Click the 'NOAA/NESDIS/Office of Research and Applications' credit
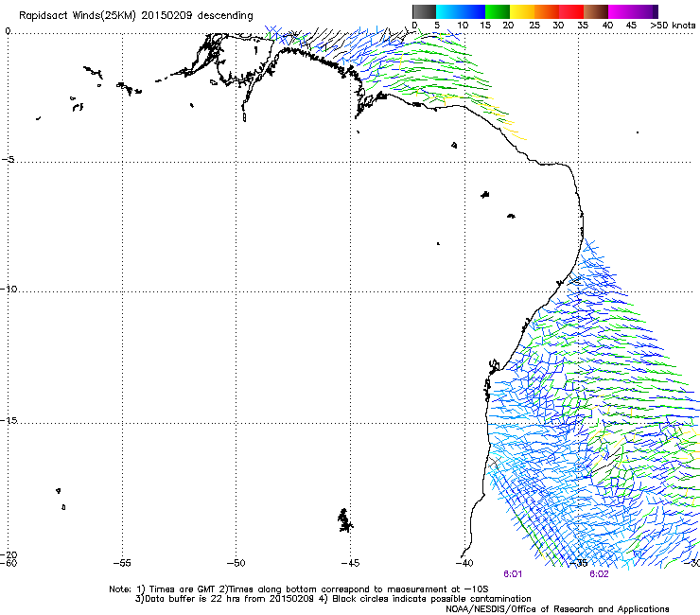 pyautogui.click(x=557, y=609)
